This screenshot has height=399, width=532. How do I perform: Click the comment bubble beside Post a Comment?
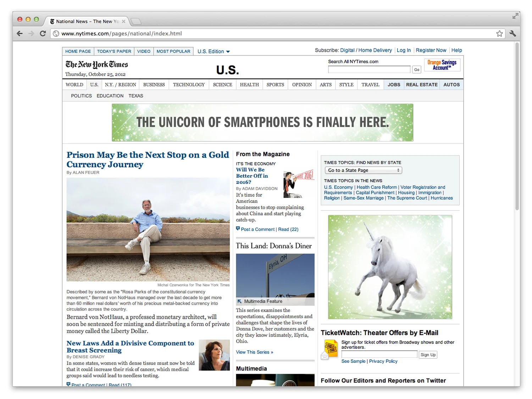[238, 229]
